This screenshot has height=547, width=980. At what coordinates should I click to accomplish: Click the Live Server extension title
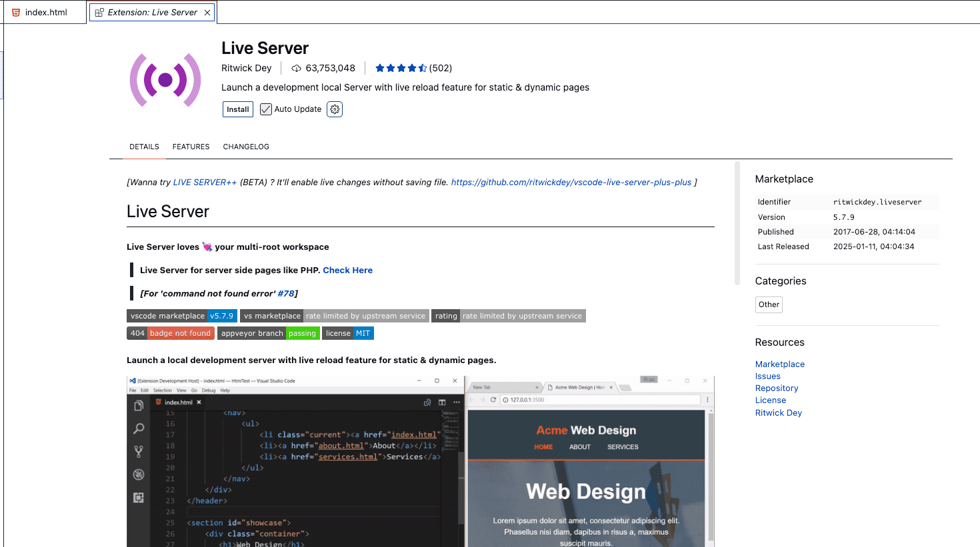pyautogui.click(x=265, y=48)
